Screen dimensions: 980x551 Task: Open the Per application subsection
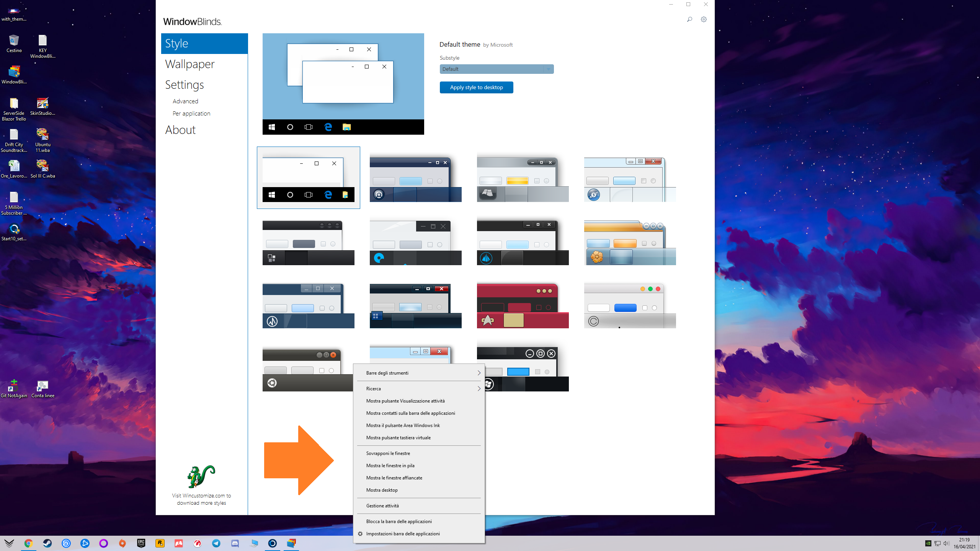tap(191, 113)
